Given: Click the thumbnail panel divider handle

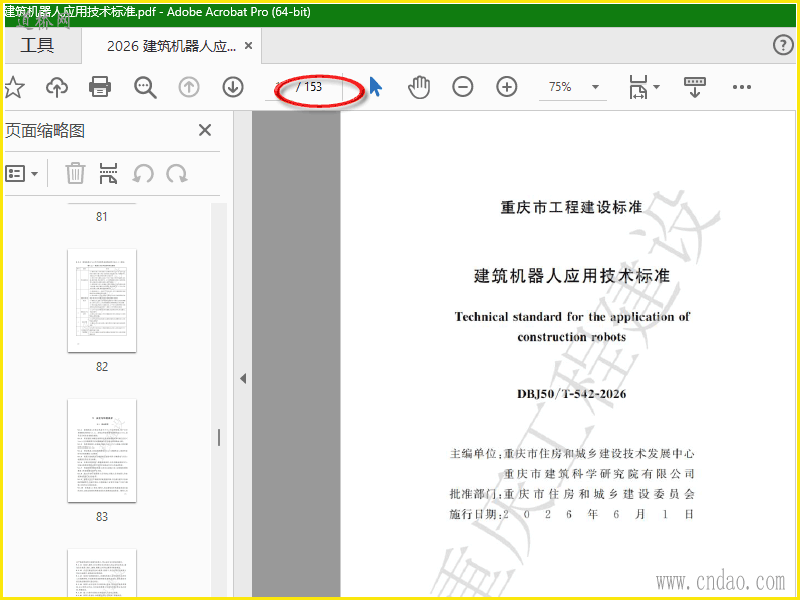Looking at the screenshot, I should (x=219, y=438).
